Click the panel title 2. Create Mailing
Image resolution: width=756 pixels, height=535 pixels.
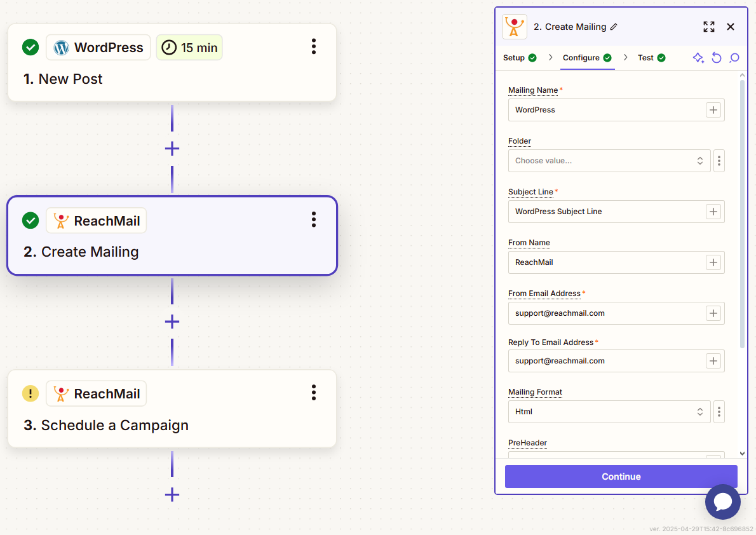point(570,27)
